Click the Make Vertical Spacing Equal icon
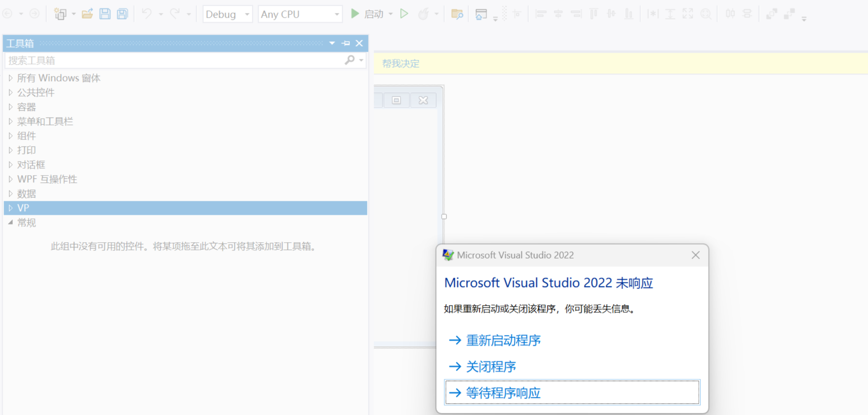This screenshot has height=415, width=868. tap(747, 14)
